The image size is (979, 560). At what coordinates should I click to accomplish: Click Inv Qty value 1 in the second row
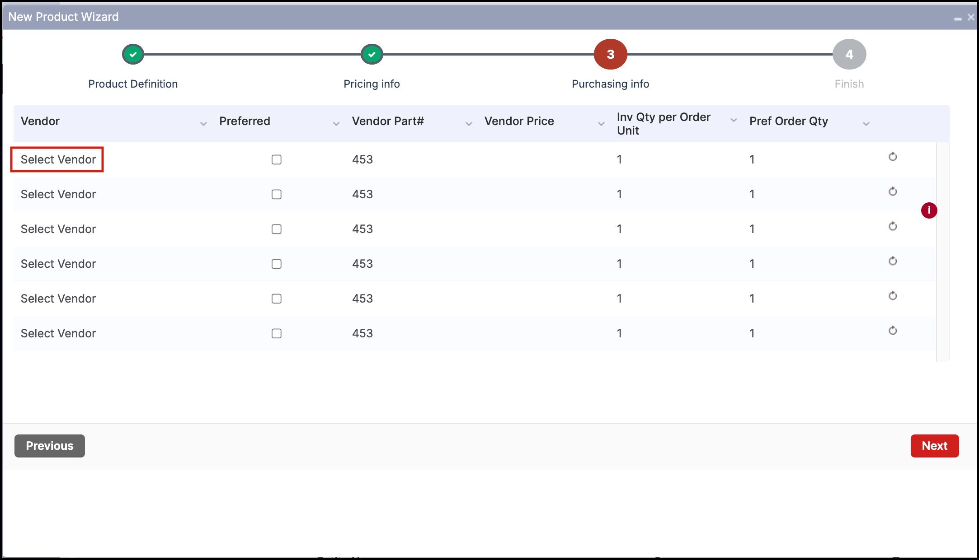pos(619,194)
